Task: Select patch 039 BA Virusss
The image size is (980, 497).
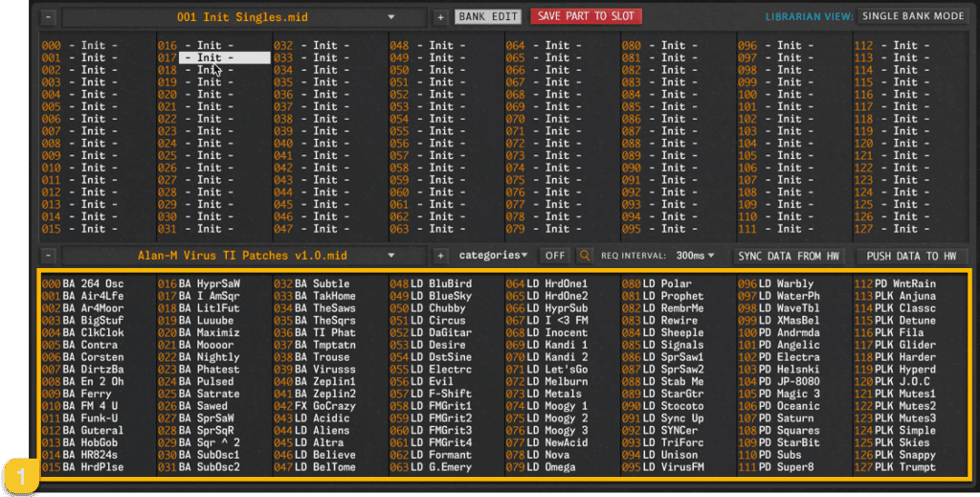Action: point(314,370)
